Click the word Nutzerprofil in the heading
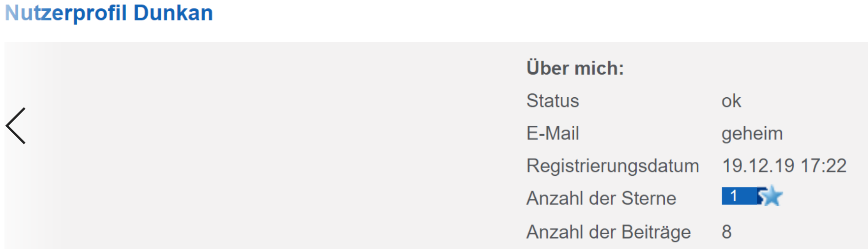The image size is (868, 249). pyautogui.click(x=66, y=13)
